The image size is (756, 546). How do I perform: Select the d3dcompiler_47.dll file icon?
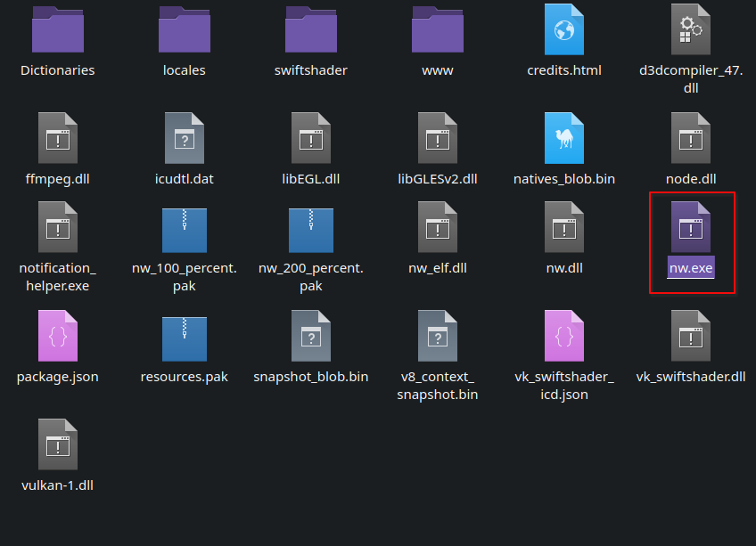(x=691, y=29)
